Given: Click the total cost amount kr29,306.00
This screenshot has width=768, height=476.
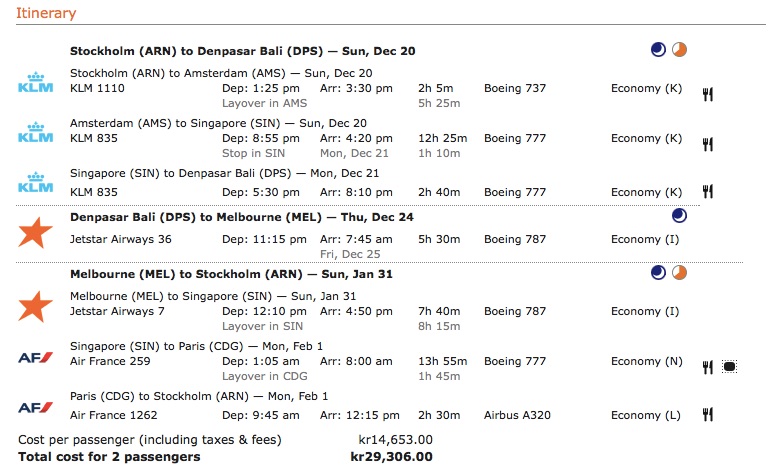Looking at the screenshot, I should (391, 456).
